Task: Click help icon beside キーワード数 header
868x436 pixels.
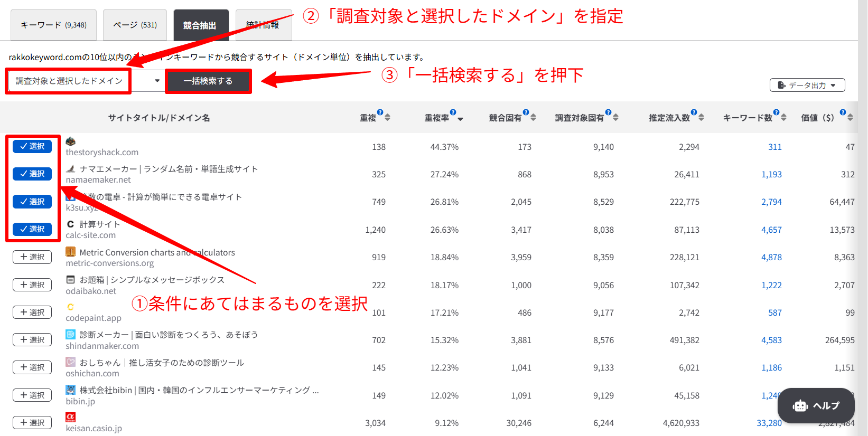Action: coord(776,112)
